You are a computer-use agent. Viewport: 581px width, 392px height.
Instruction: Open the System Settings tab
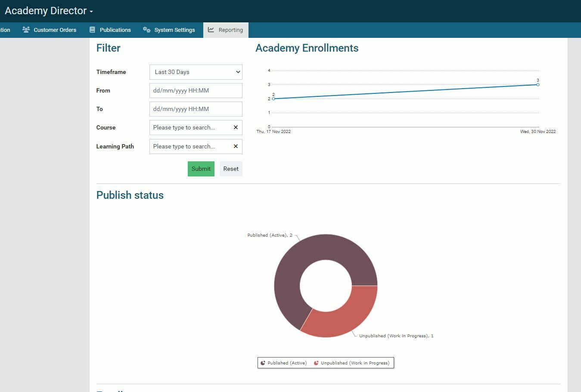pyautogui.click(x=174, y=30)
